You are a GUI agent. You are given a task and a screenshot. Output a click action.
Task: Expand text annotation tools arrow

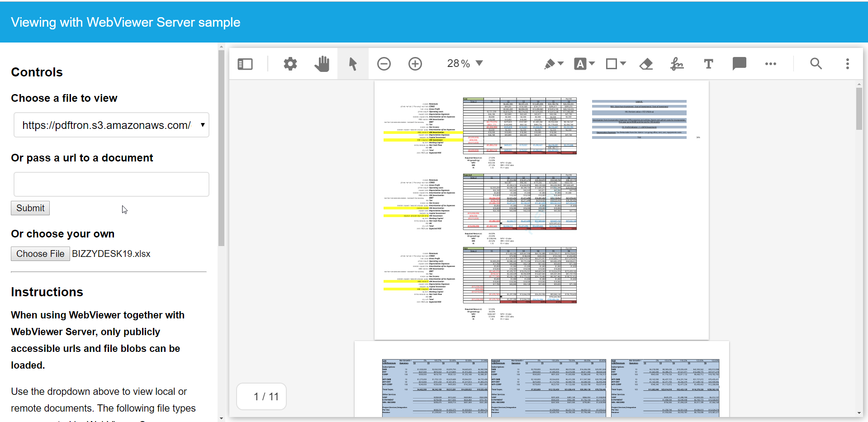[x=592, y=63]
